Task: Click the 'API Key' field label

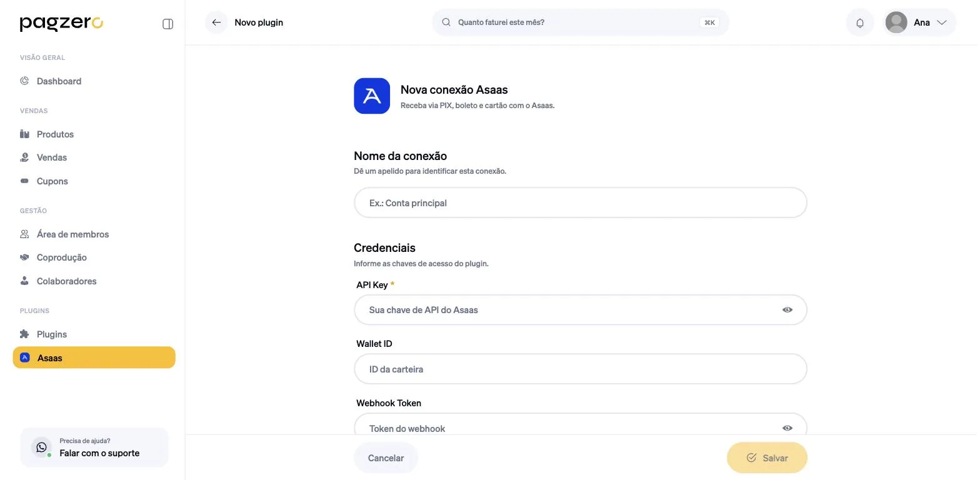Action: pos(372,285)
